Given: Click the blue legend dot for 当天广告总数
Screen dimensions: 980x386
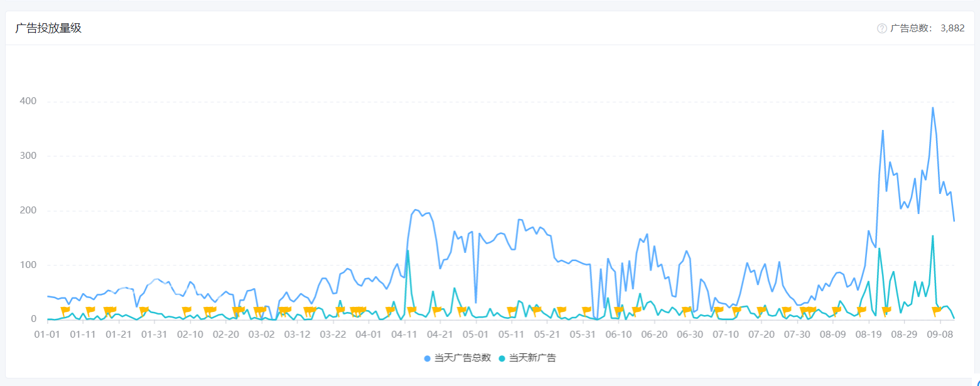Looking at the screenshot, I should coord(428,358).
